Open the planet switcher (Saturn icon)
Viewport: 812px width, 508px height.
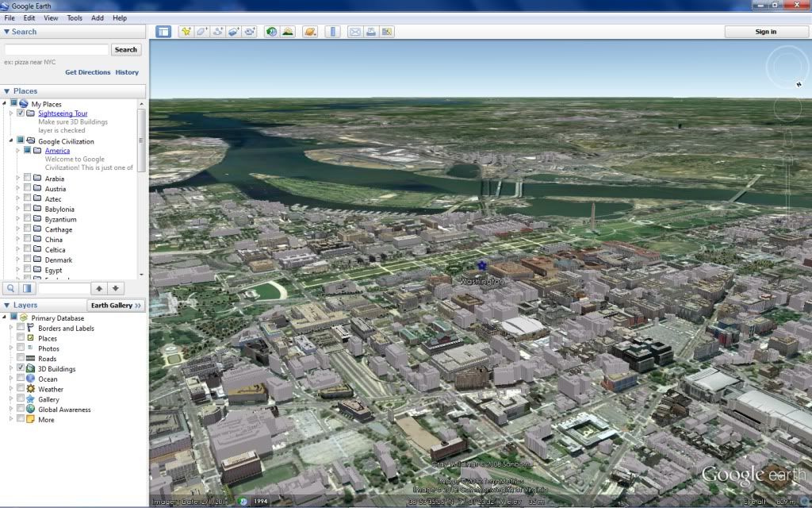click(310, 32)
